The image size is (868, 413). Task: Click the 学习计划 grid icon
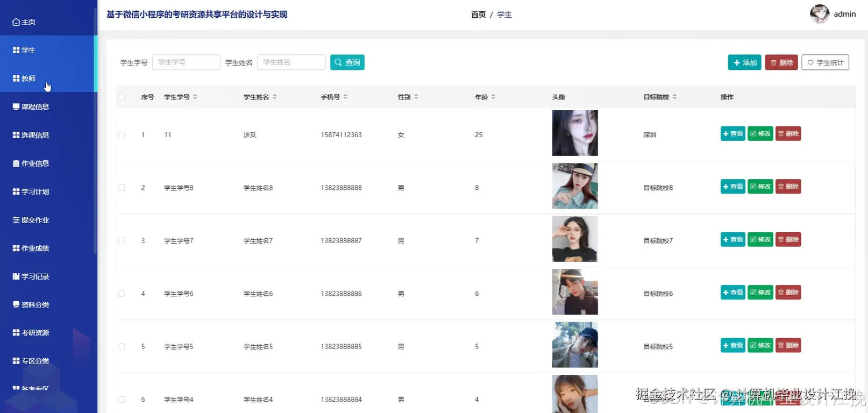pyautogui.click(x=16, y=191)
